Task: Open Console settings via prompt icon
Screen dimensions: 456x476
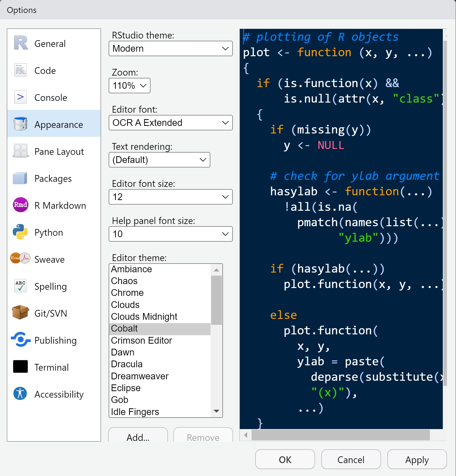Action: 20,97
